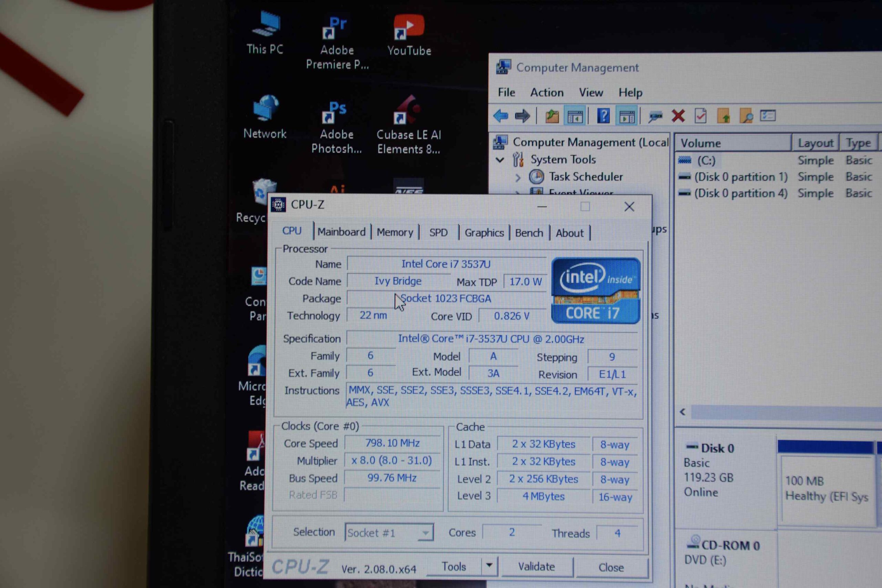
Task: Click the Tools button in CPU-Z
Action: (454, 566)
